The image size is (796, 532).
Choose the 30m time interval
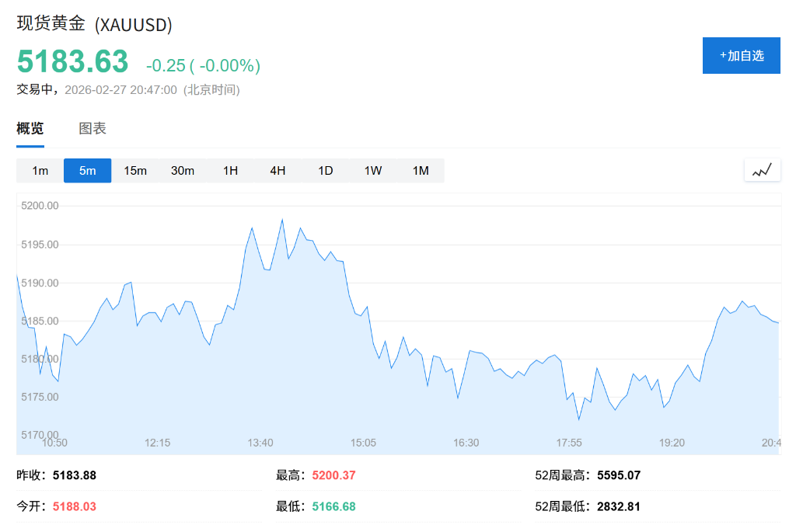tap(183, 171)
